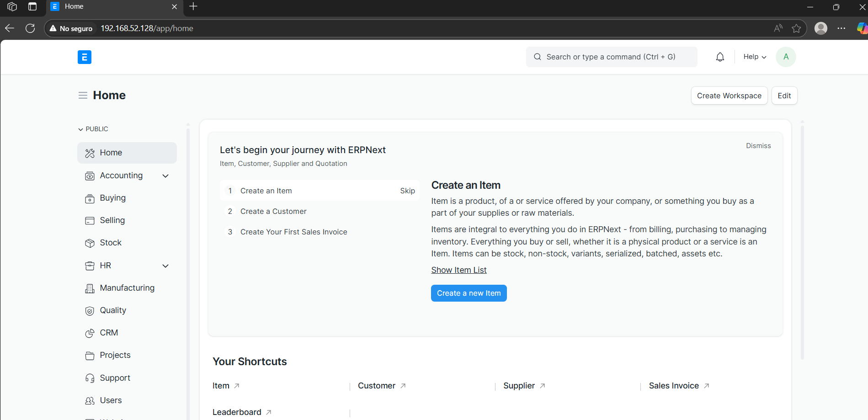Click the Leaderboard shortcut arrow icon
This screenshot has height=420, width=868.
click(269, 412)
